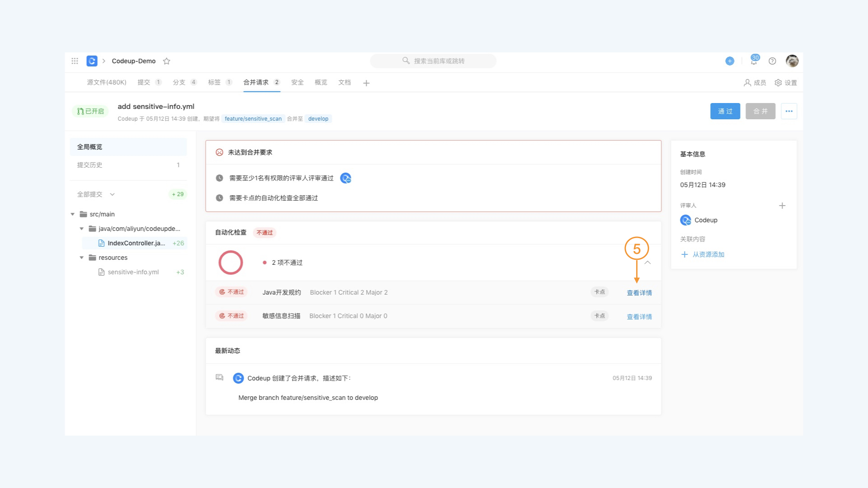Open the help question mark icon
This screenshot has width=868, height=488.
coord(772,61)
